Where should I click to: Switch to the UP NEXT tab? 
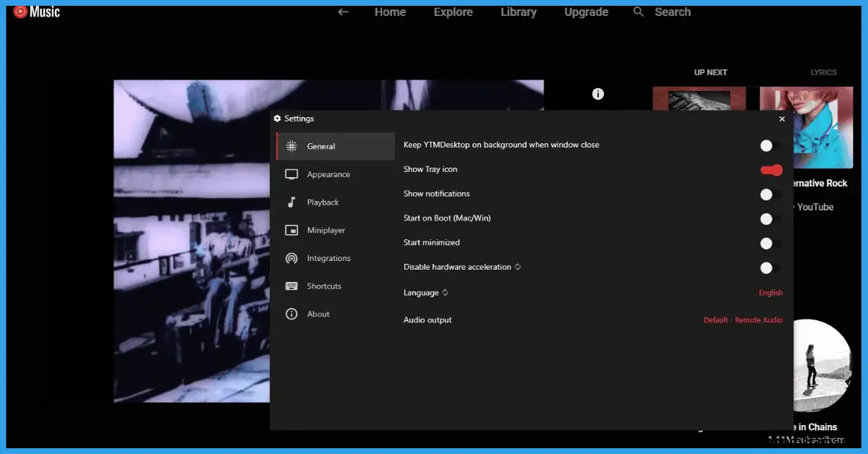(x=710, y=72)
